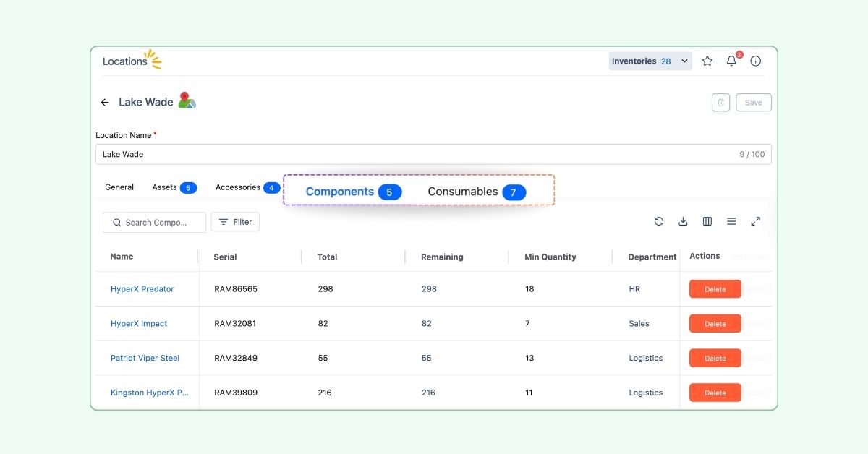Switch to the General tab
868x454 pixels.
coord(119,187)
